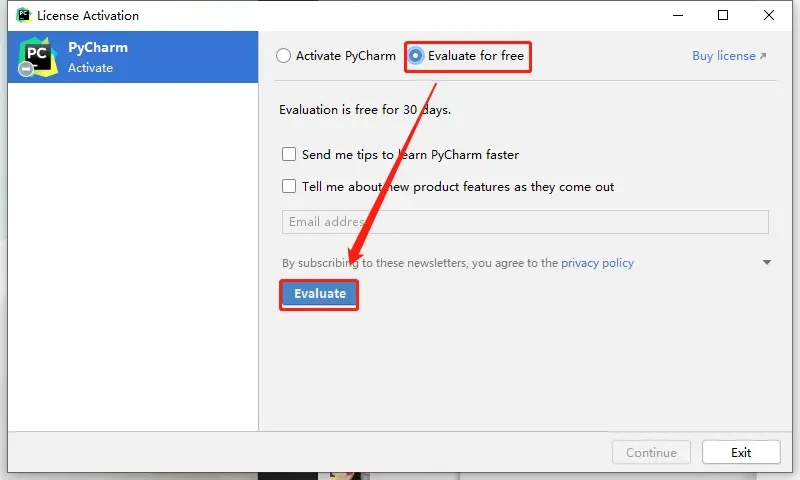This screenshot has width=800, height=480.
Task: Click the Activate subtitle under PyCharm
Action: (x=90, y=68)
